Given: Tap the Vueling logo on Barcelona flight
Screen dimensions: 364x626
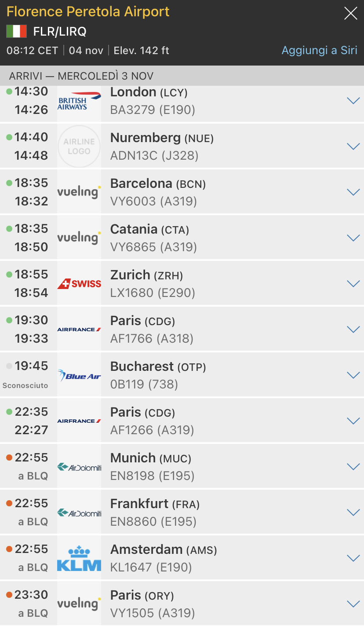Looking at the screenshot, I should coord(79,192).
